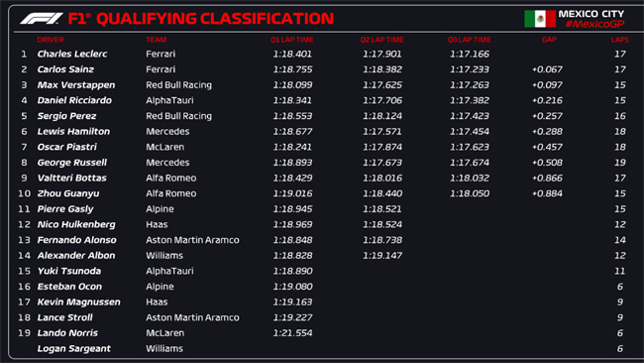
Task: Click the Q3 LAP TIME header
Action: click(x=469, y=40)
